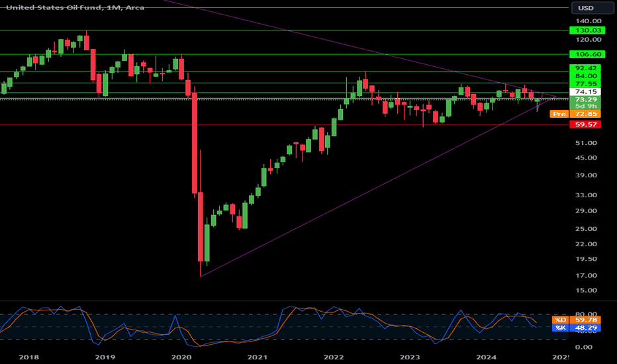Image resolution: width=617 pixels, height=364 pixels.
Task: Click the 29.00 price axis value
Action: coord(586,211)
